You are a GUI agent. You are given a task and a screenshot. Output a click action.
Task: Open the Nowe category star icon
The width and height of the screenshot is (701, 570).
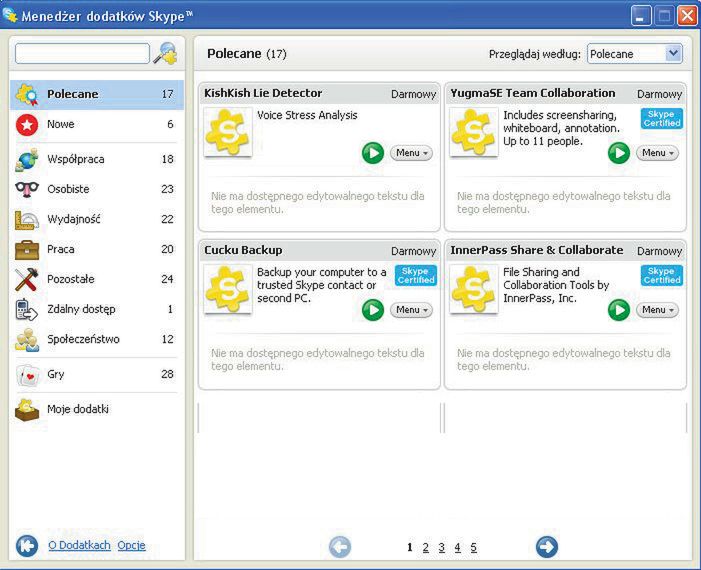(27, 124)
